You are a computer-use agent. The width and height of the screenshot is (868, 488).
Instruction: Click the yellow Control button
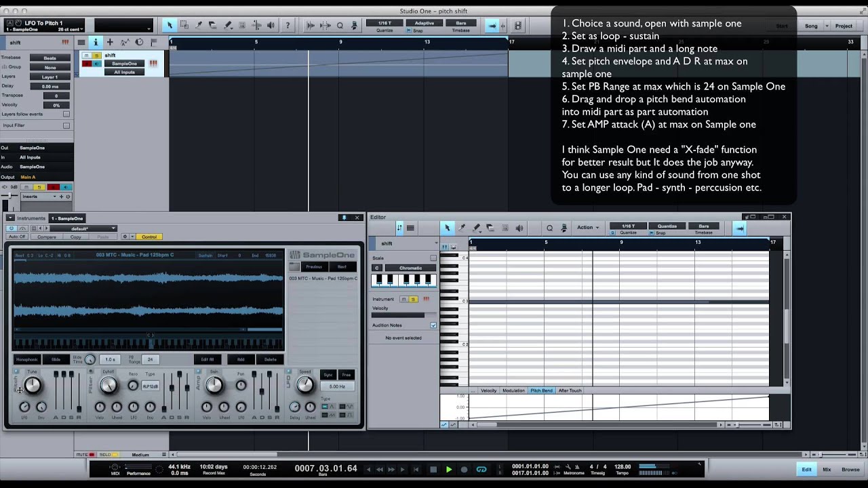point(149,237)
